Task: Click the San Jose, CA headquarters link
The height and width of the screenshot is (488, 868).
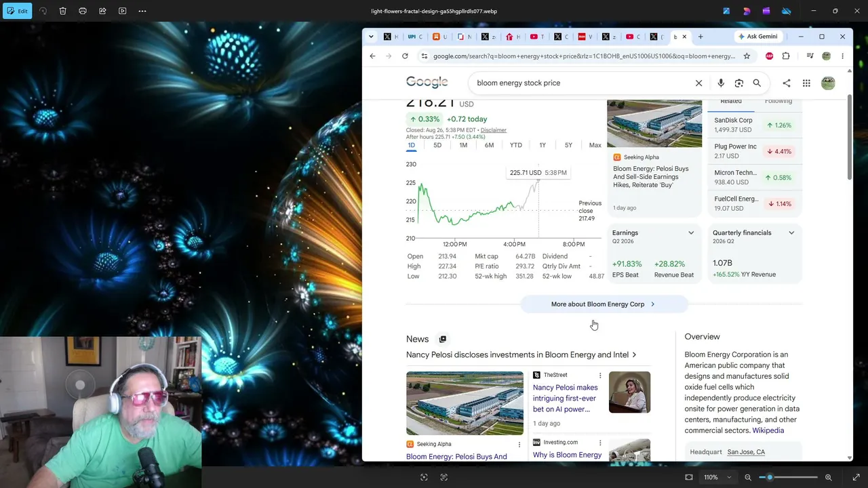Action: pyautogui.click(x=746, y=452)
